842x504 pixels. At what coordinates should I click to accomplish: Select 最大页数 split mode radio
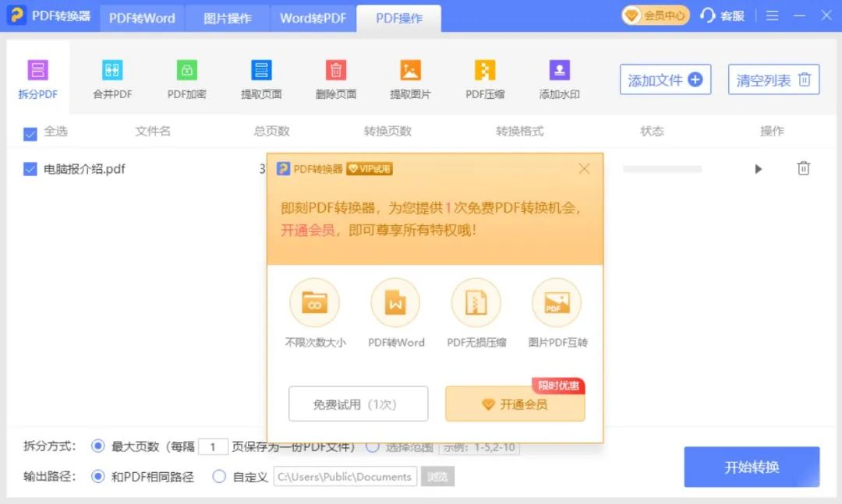tap(97, 446)
